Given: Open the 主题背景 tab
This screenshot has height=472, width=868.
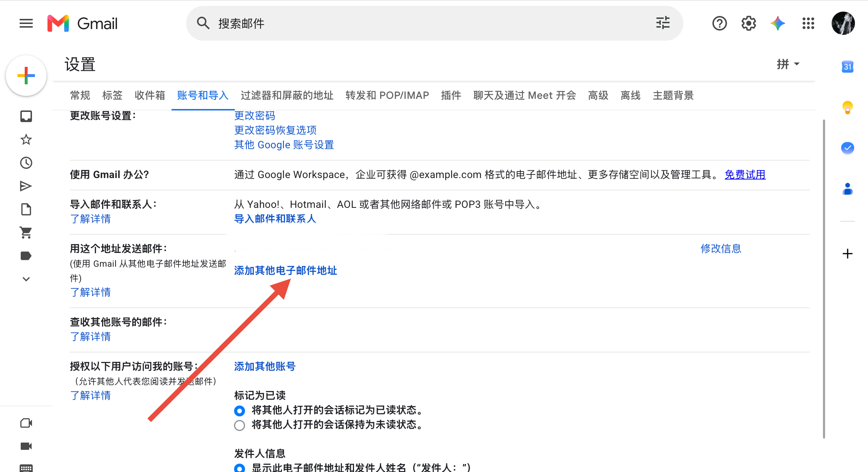Looking at the screenshot, I should pyautogui.click(x=673, y=95).
